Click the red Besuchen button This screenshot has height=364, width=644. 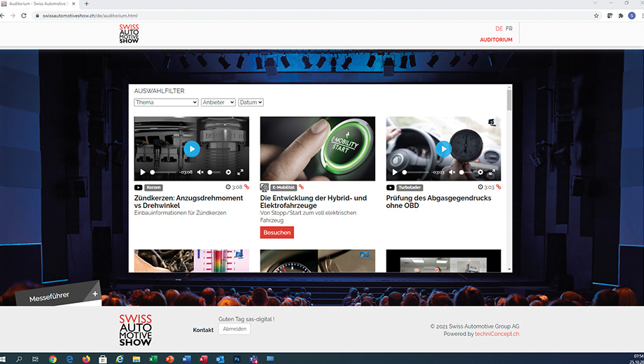276,232
